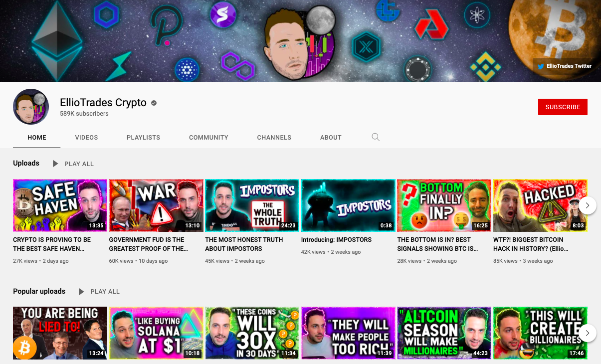Go to the About tab
The width and height of the screenshot is (601, 364).
[331, 137]
